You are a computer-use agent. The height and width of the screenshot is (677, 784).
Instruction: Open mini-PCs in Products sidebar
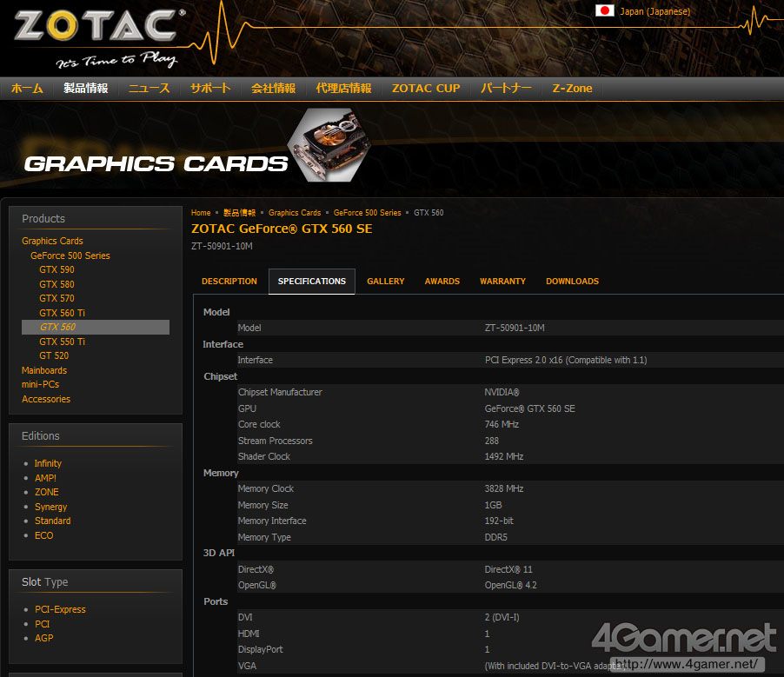tap(40, 384)
